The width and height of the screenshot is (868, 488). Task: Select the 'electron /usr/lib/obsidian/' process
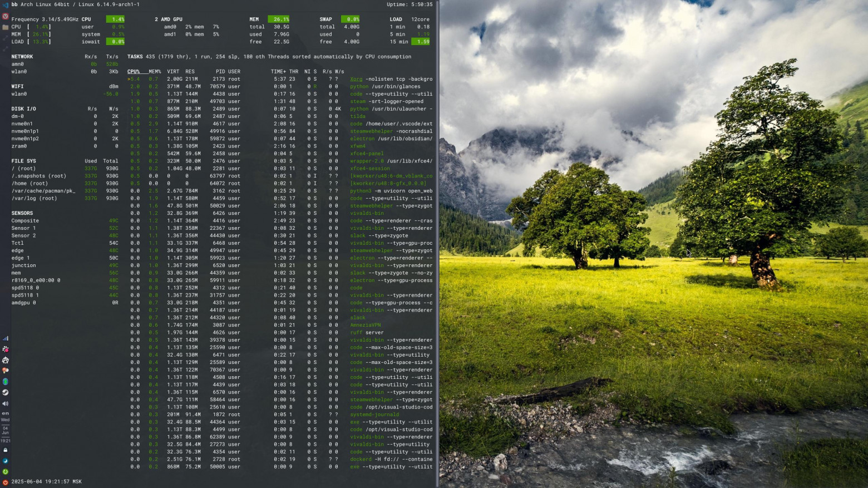point(280,139)
